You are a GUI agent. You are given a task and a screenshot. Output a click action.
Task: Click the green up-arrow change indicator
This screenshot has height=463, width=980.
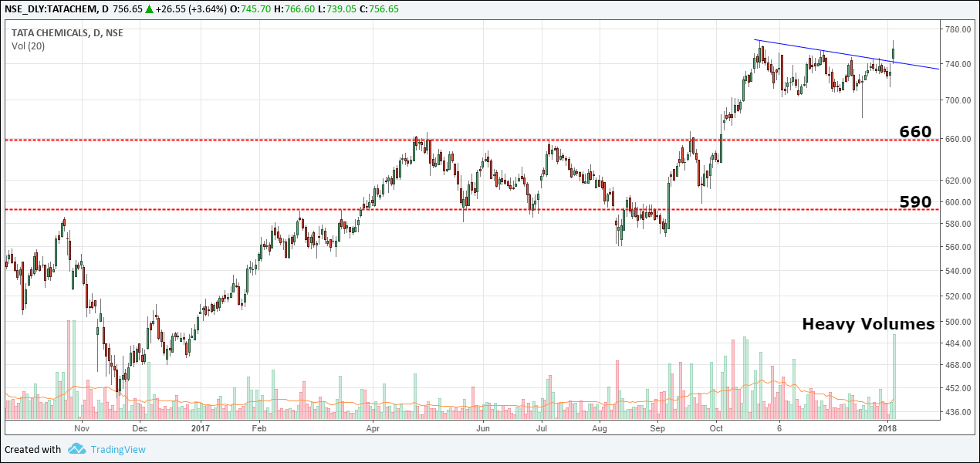[148, 8]
